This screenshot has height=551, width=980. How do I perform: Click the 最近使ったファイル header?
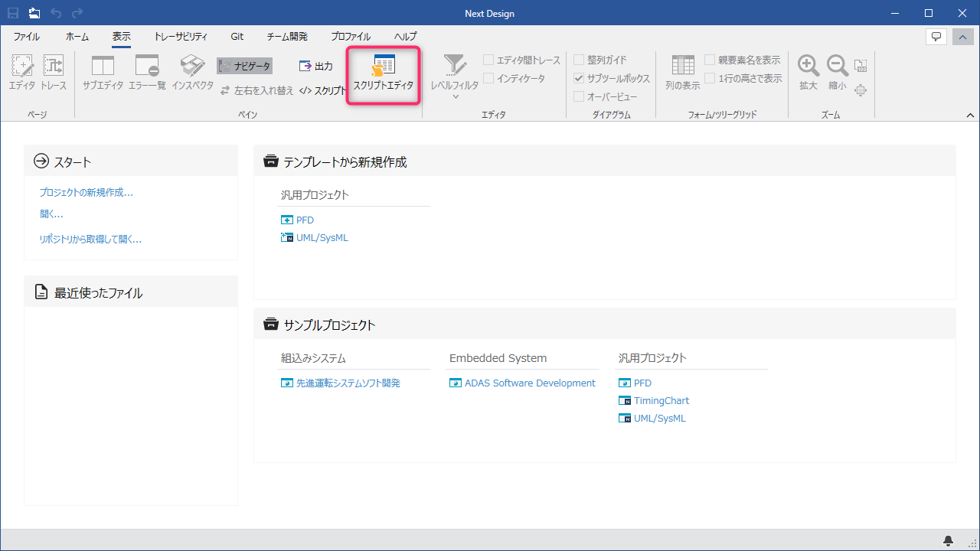click(131, 292)
